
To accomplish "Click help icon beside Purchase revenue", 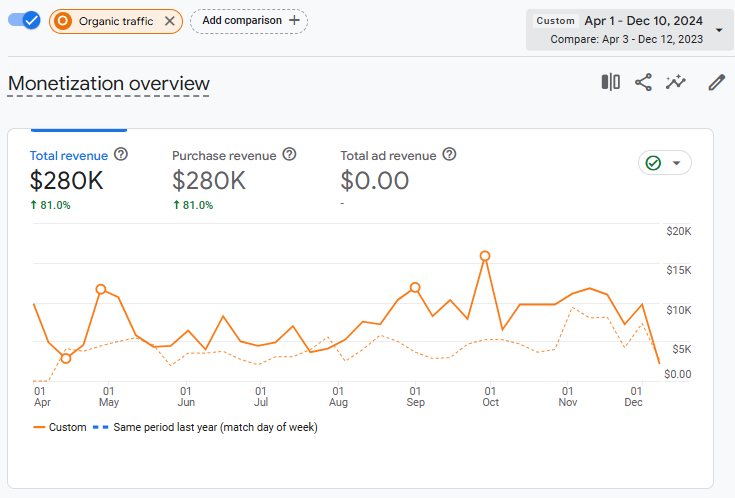I will click(289, 155).
